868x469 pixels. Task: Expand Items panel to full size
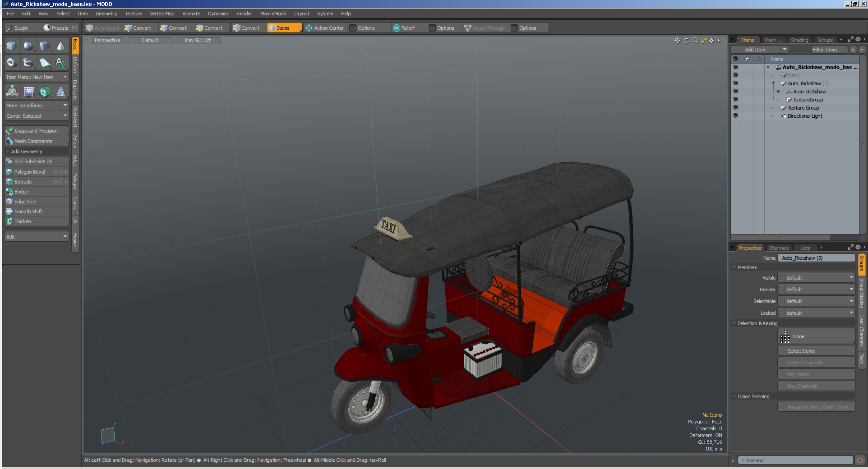[850, 40]
